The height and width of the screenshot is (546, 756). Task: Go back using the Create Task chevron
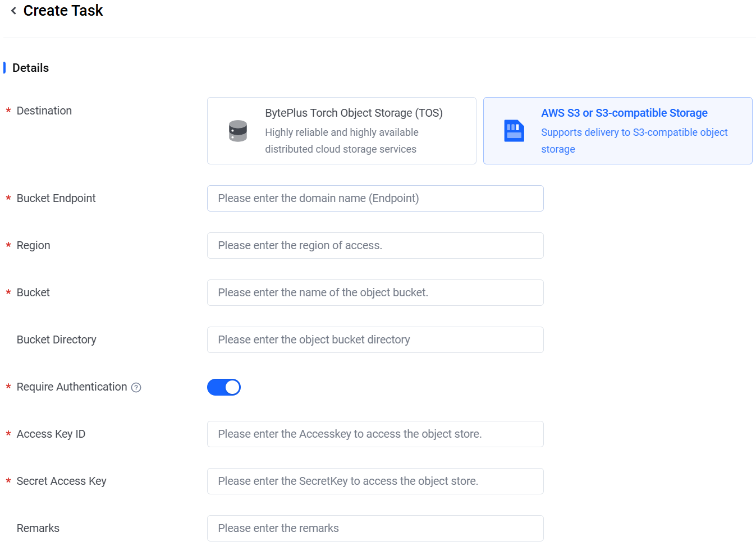[x=13, y=11]
